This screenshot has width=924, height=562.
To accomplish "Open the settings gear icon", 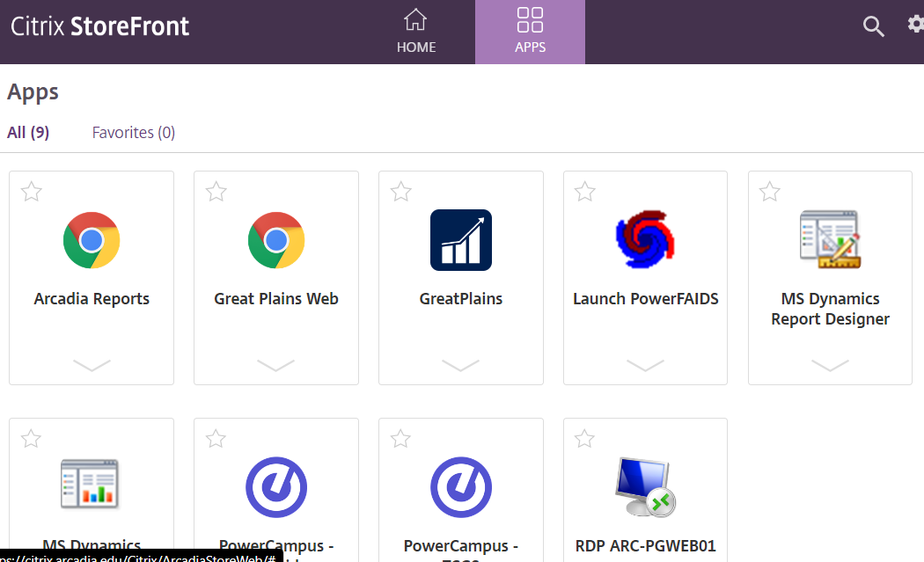I will (x=916, y=25).
